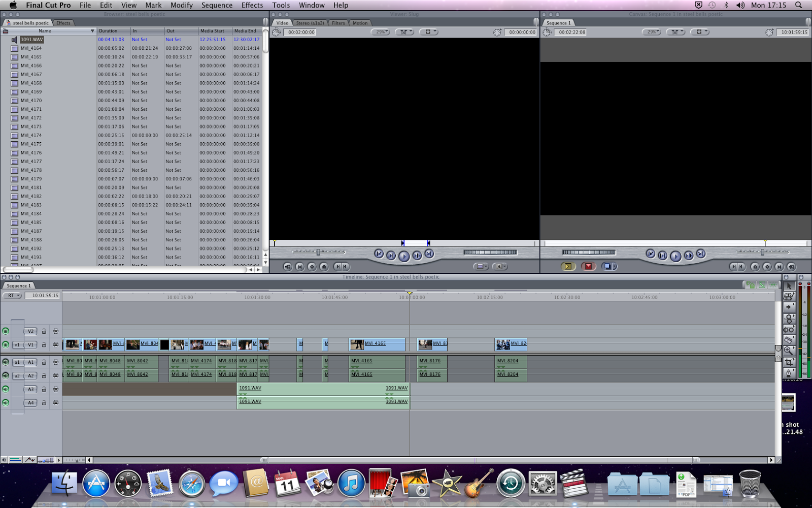Viewport: 812px width, 508px height.
Task: Toggle Clip Keyframes in the timeline
Action: click(16, 460)
